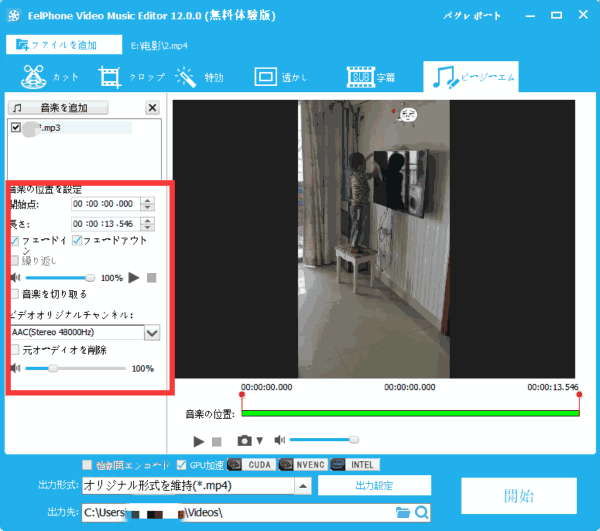Go to the 字幕 subtitle tab

pos(371,77)
